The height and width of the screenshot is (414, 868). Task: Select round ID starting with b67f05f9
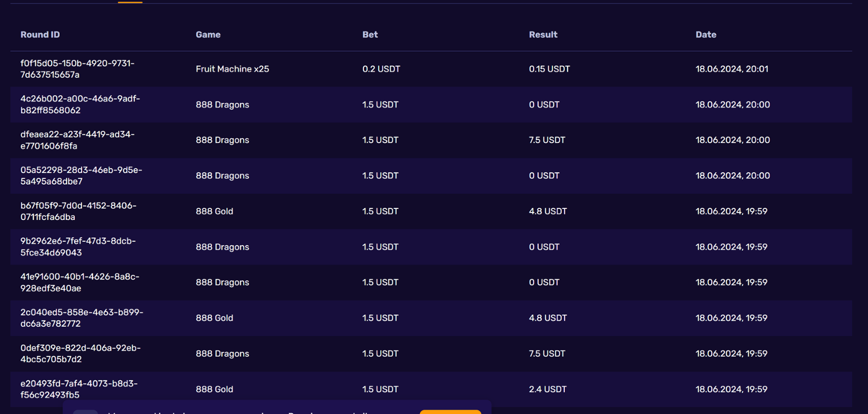[79, 211]
